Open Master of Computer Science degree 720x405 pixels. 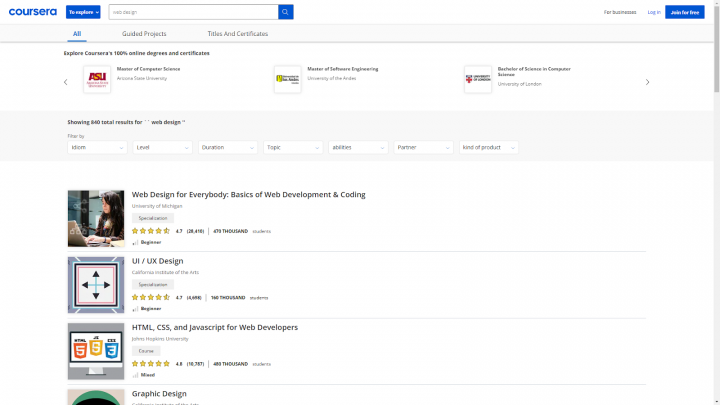point(148,69)
